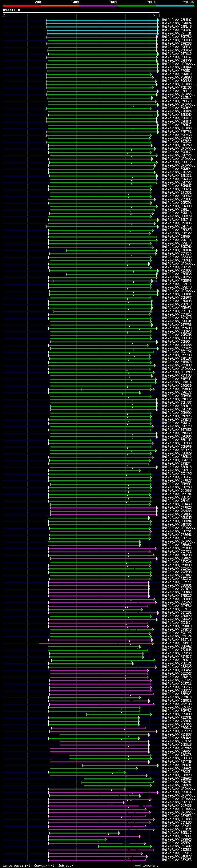Open hit UniRef100_Q9ZPQ5
Screen dimensions: 197x868
(177, 572)
